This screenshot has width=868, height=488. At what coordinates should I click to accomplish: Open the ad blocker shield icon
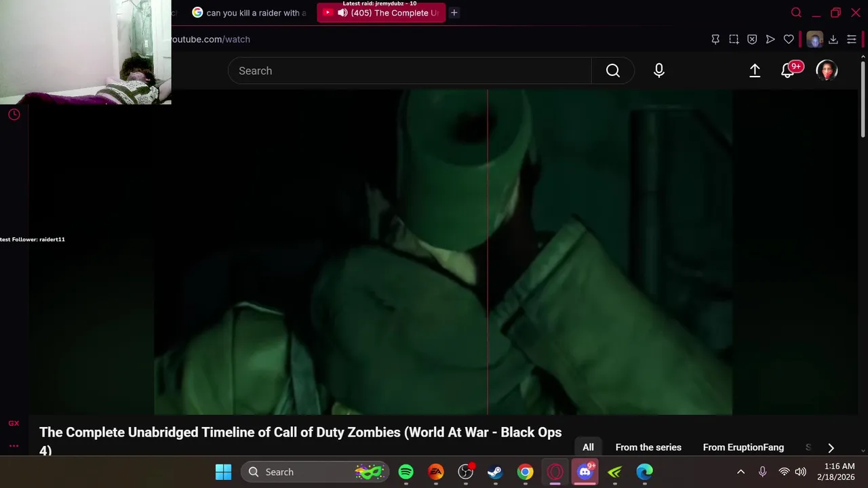click(752, 39)
